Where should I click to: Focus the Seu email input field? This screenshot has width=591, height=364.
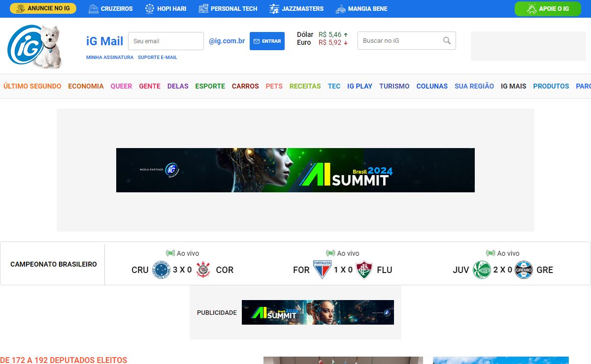(x=165, y=41)
